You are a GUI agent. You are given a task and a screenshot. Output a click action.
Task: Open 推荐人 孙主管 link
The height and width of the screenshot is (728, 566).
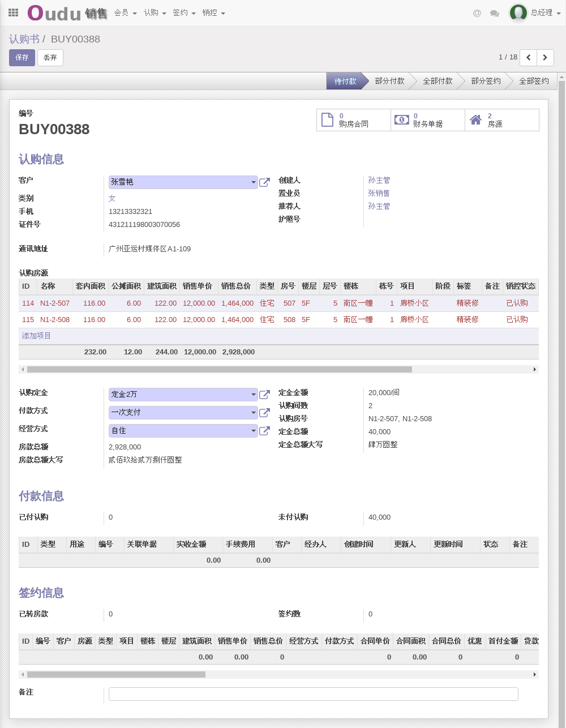click(379, 206)
